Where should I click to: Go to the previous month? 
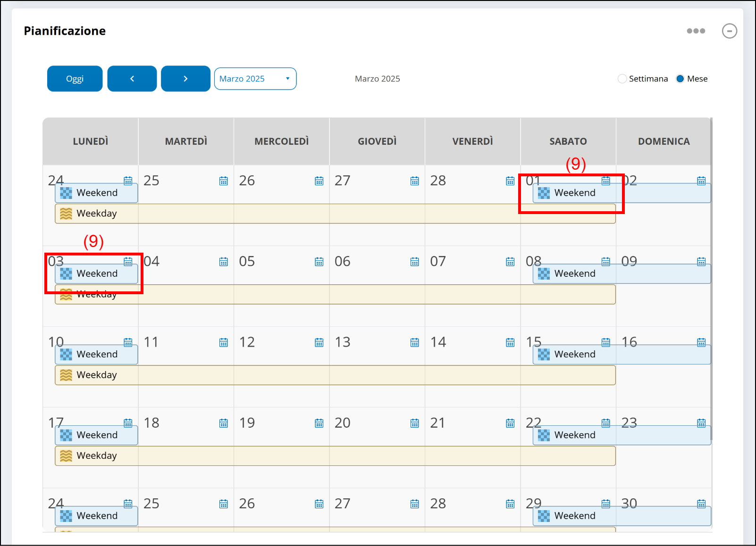132,79
